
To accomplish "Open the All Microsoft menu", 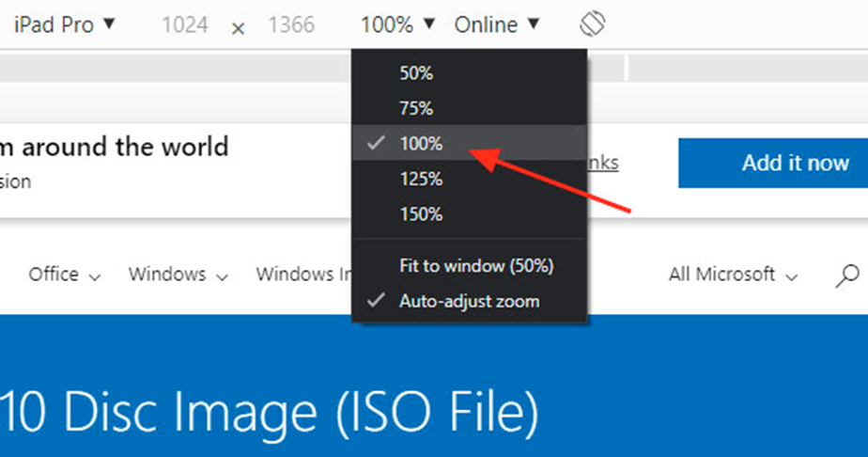I will point(733,275).
